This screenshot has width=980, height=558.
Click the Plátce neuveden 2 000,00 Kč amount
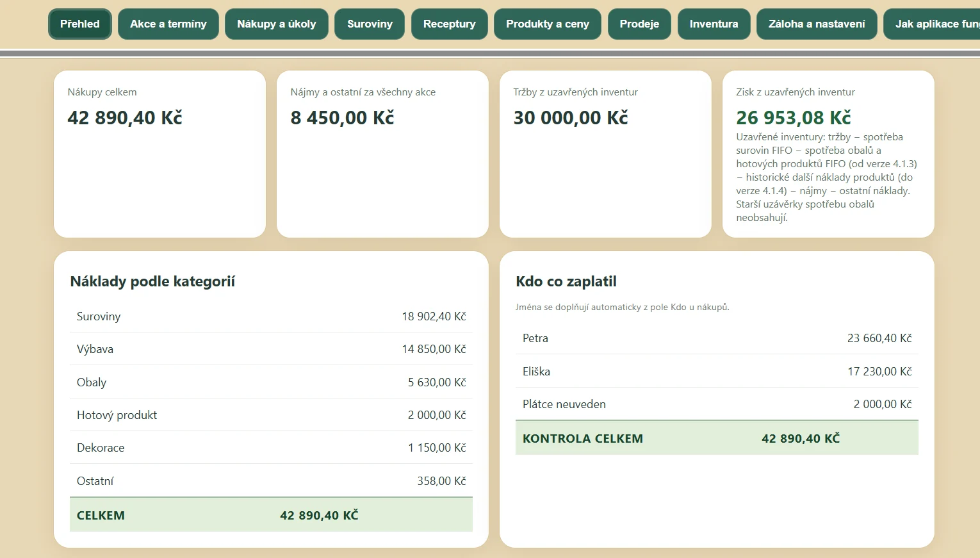pos(883,404)
